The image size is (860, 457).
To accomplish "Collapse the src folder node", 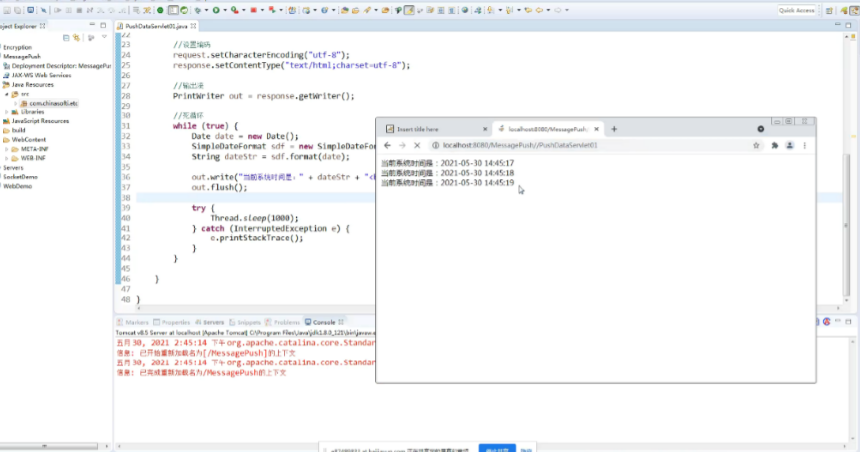I will 6,94.
